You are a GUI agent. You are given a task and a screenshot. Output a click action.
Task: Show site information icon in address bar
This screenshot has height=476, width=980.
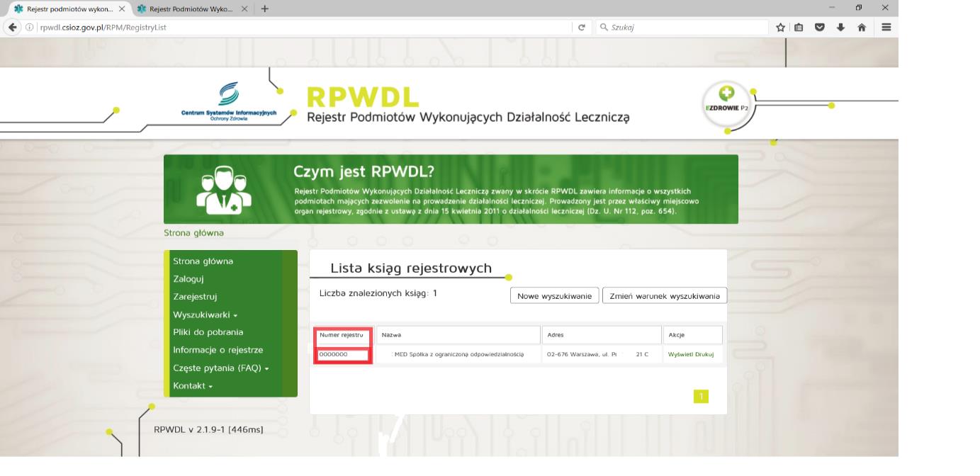(30, 28)
